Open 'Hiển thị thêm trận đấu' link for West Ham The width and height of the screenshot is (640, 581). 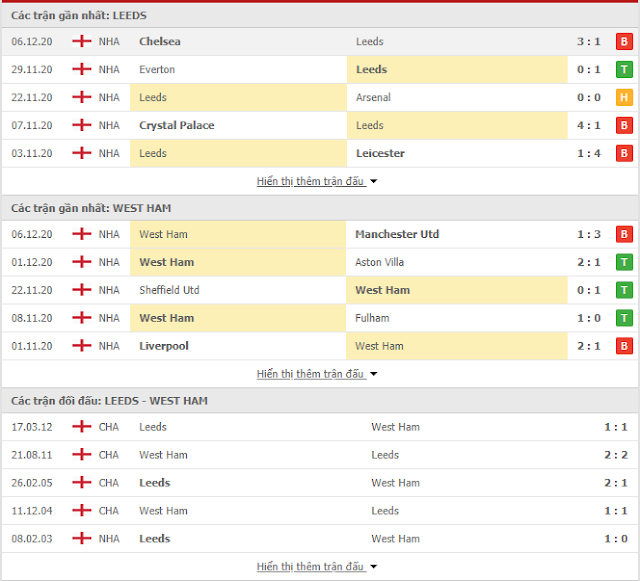pos(310,374)
